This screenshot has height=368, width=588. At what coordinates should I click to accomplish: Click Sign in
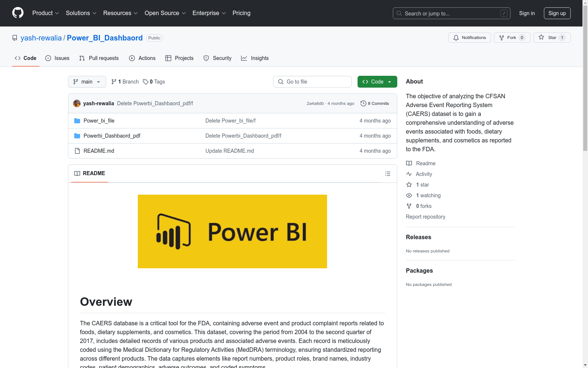point(527,13)
